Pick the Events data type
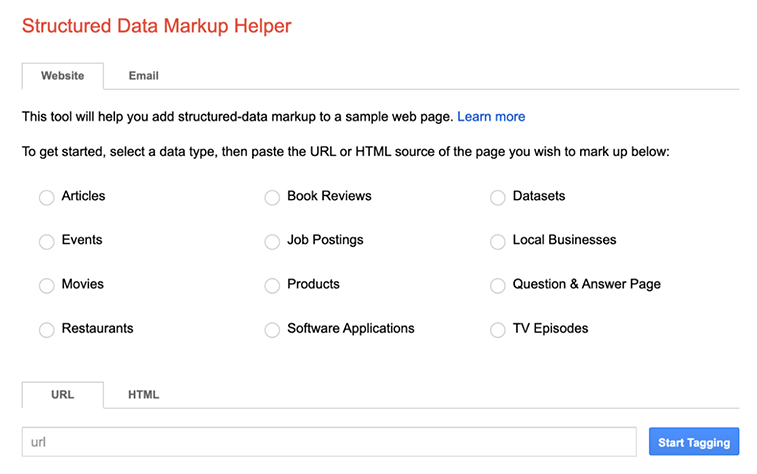This screenshot has height=474, width=757. click(x=47, y=242)
